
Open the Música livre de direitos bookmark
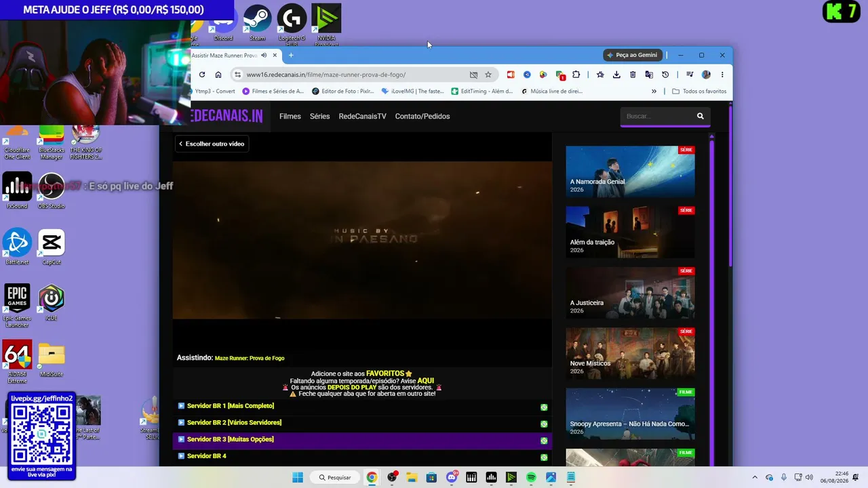coord(552,91)
